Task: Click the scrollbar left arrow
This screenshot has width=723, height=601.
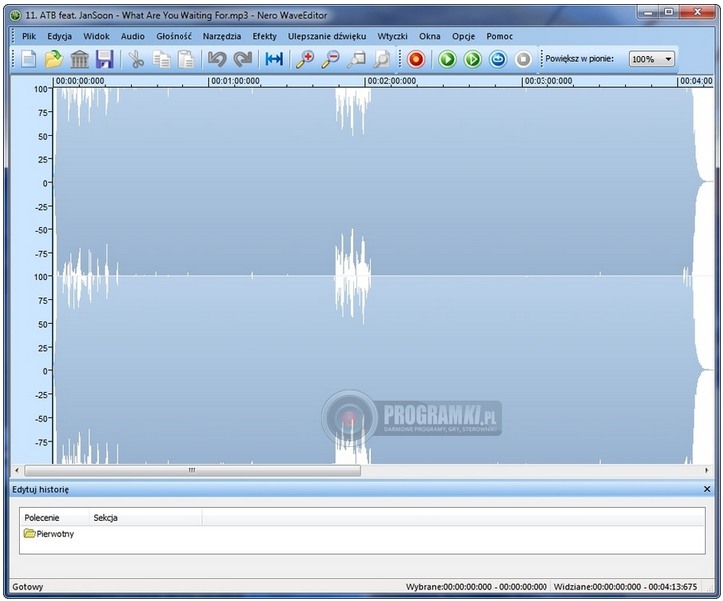Action: (17, 470)
